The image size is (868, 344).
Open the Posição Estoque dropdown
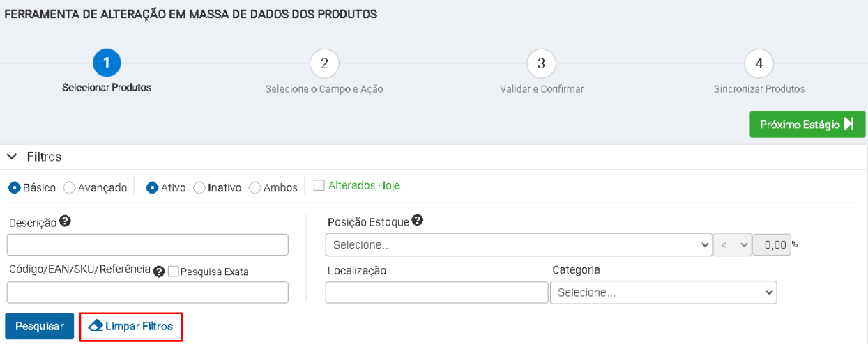point(519,245)
